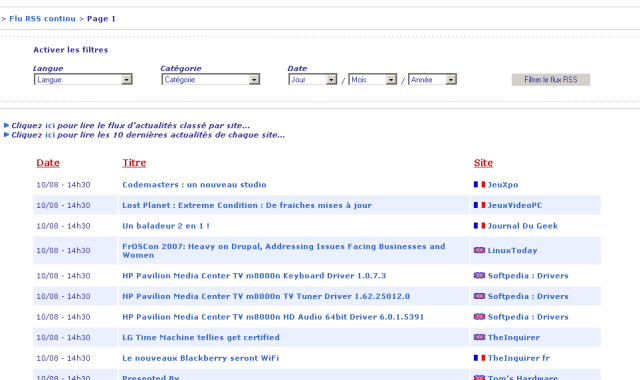Open the Mois date dropdown
The image size is (640, 380).
pos(372,80)
